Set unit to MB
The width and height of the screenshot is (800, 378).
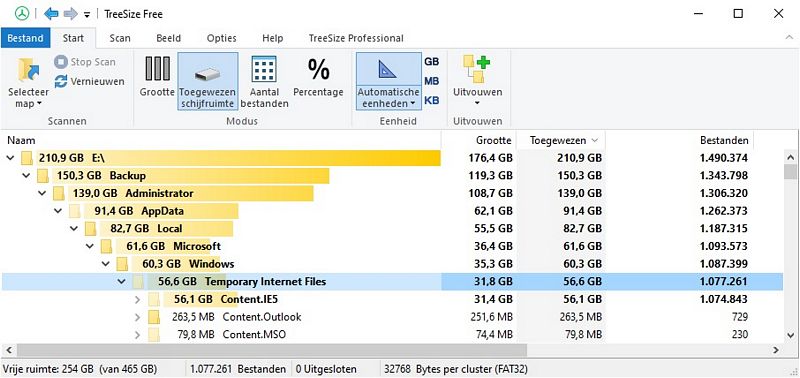point(432,81)
